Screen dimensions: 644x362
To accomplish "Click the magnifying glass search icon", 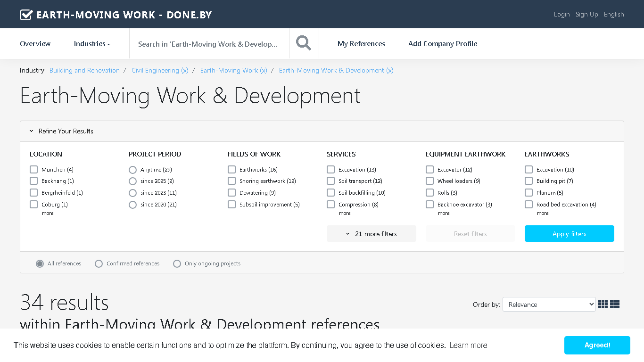I will click(x=304, y=43).
